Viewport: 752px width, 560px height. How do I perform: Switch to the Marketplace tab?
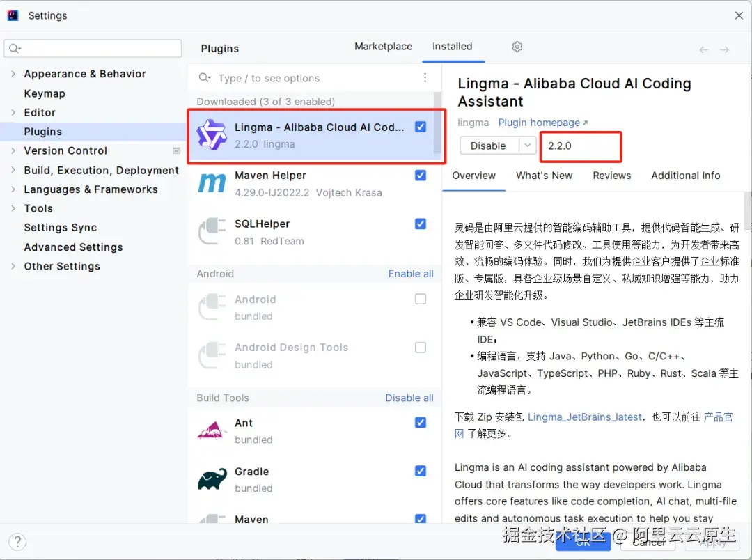coord(383,47)
